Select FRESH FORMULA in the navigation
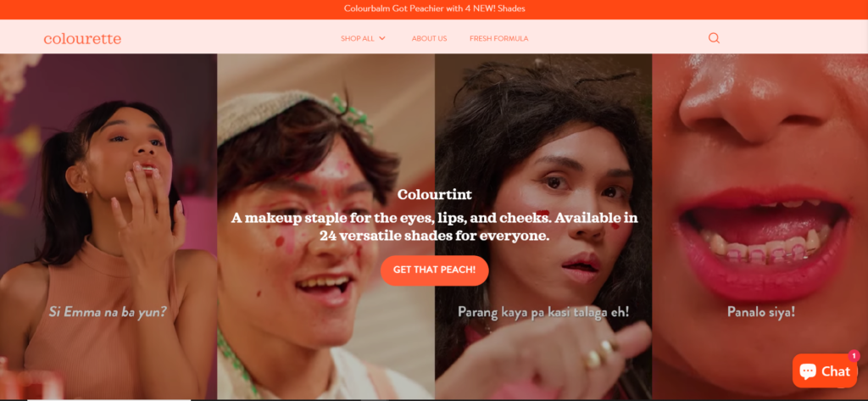 point(498,38)
